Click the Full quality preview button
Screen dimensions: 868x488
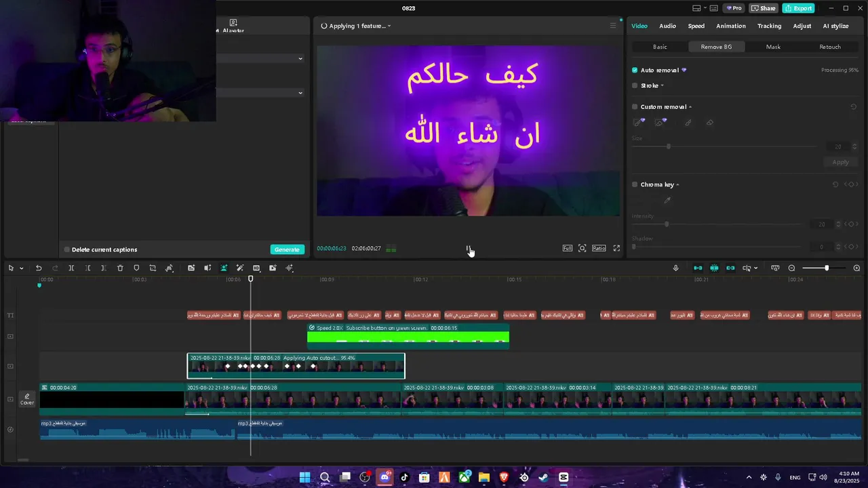click(567, 249)
